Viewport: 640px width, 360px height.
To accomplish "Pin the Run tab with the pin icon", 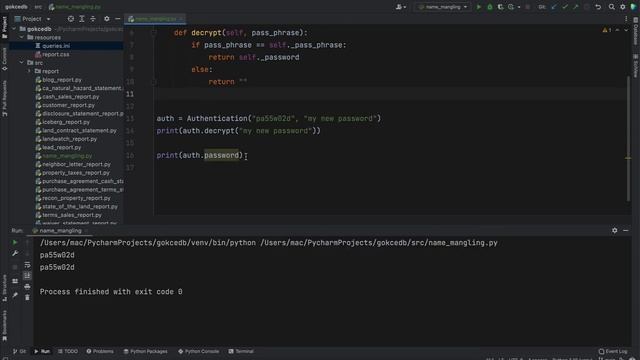I will pyautogui.click(x=15, y=295).
